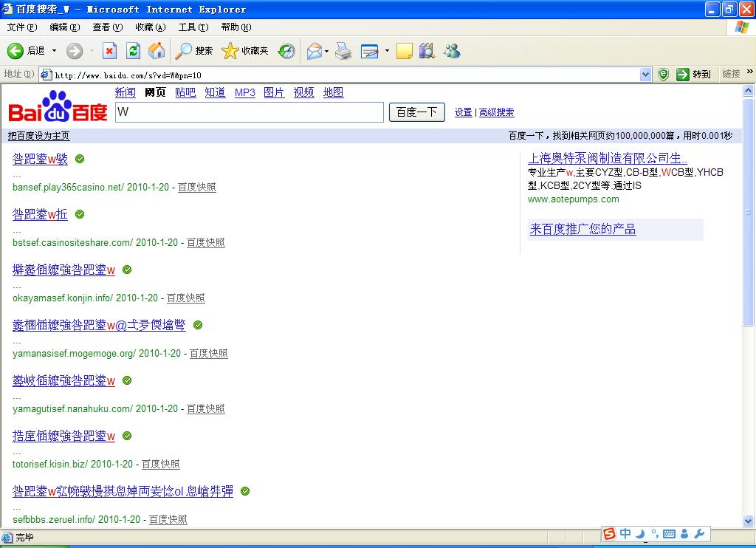The height and width of the screenshot is (548, 756).
Task: Open the address bar URL dropdown
Action: (x=645, y=75)
